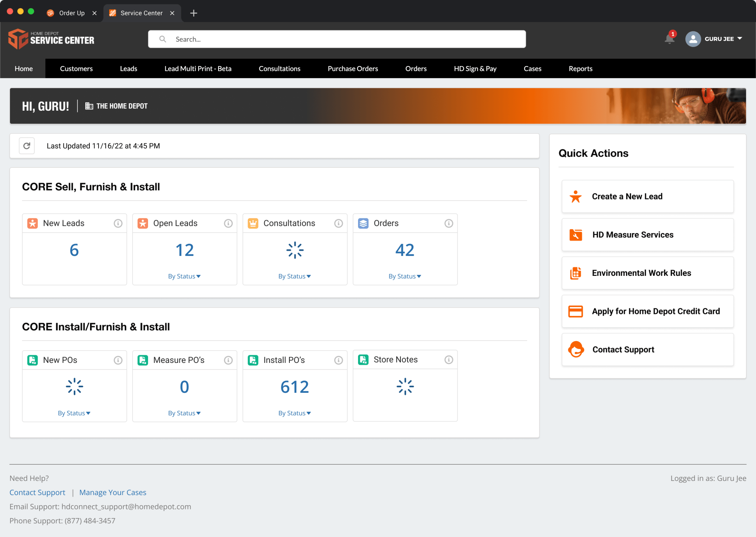Click the credit card icon
Screen dimensions: 756x537
click(575, 312)
